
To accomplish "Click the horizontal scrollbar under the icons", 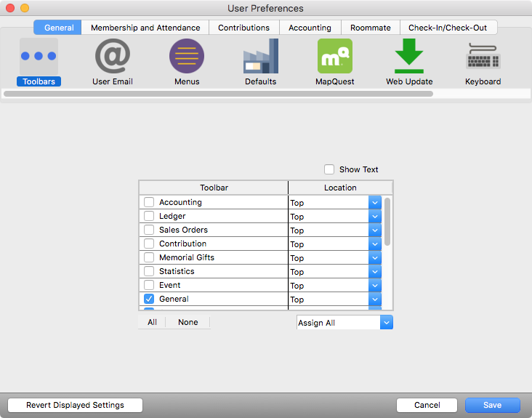I will (x=218, y=94).
